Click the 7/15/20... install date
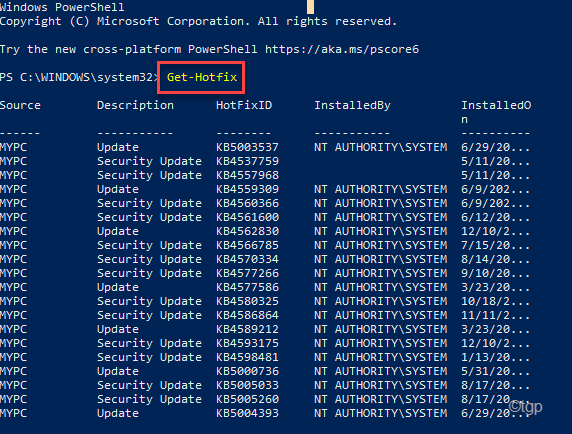The image size is (572, 434). pos(495,245)
